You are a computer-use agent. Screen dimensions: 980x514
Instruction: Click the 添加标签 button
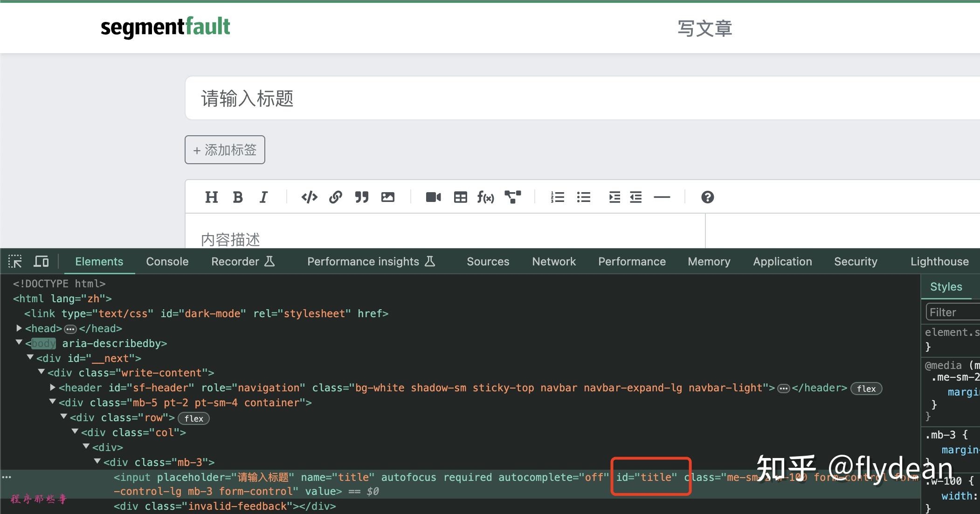pos(224,150)
